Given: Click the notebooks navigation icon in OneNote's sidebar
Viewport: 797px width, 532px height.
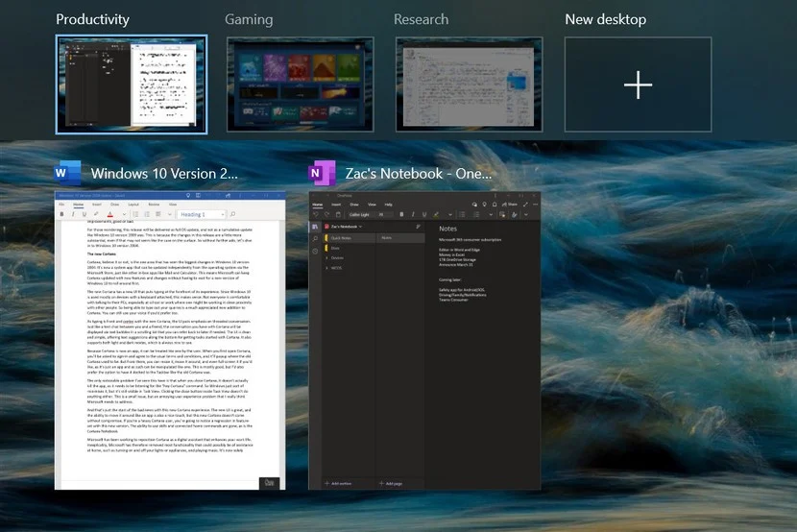Looking at the screenshot, I should (315, 227).
